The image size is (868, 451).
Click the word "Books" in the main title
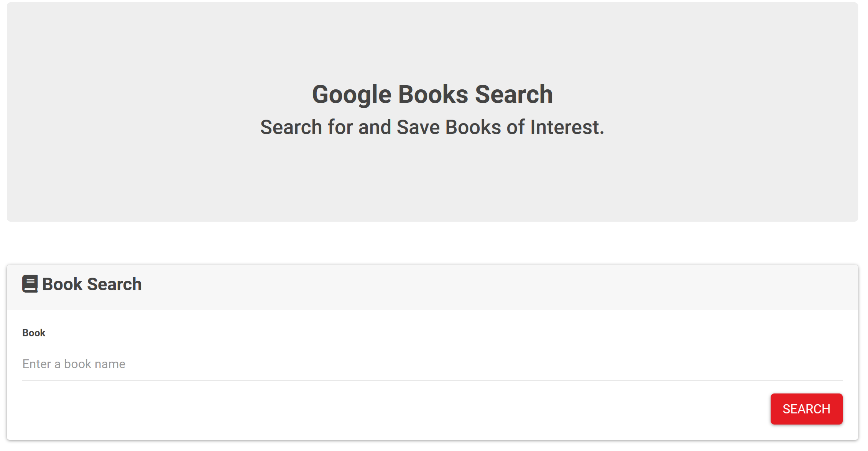tap(433, 94)
